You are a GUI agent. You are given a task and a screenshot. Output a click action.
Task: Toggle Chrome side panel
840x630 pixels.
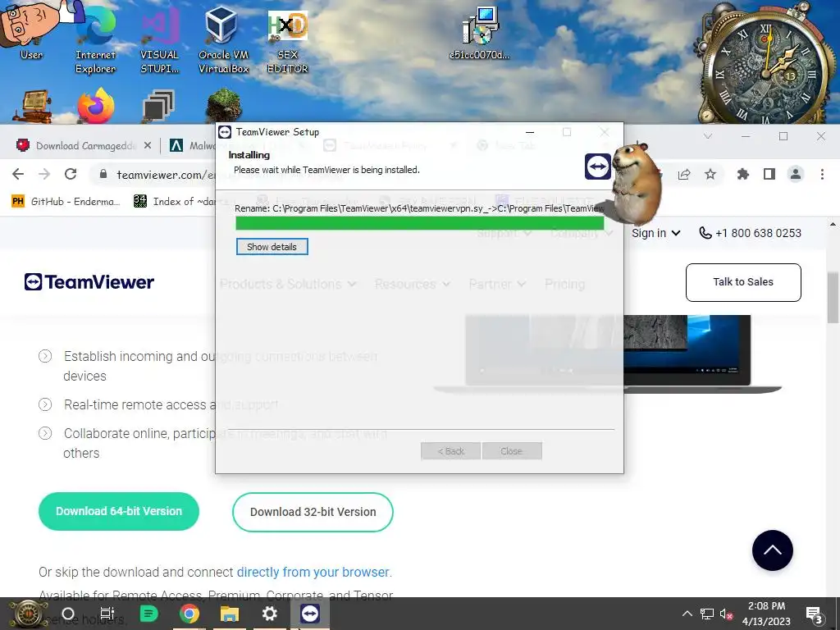769,174
